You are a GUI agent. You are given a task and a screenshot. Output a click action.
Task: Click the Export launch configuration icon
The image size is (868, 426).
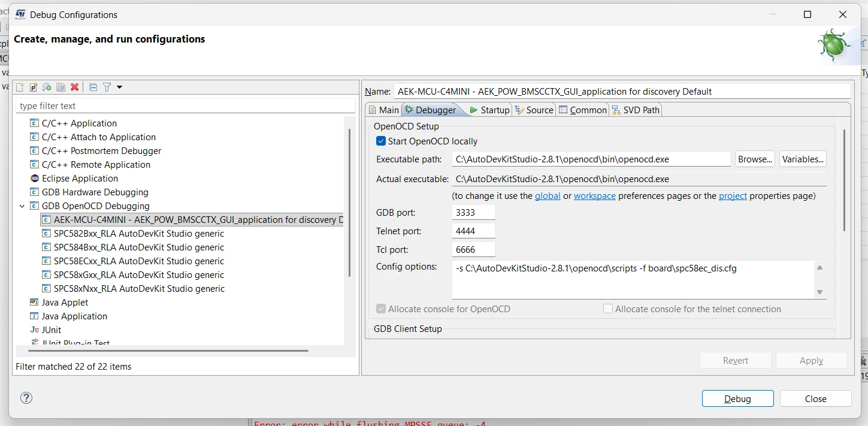pos(47,87)
